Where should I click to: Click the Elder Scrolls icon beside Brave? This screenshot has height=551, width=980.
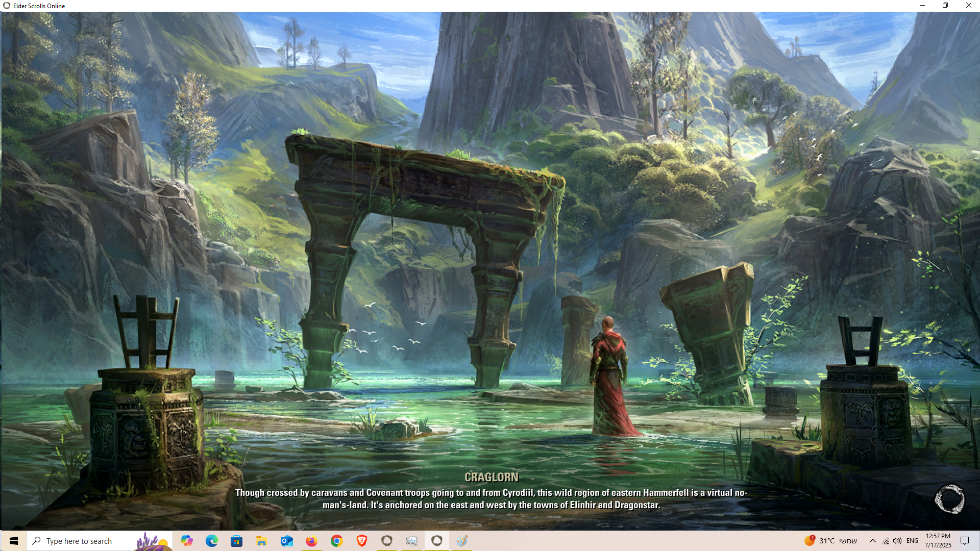pyautogui.click(x=387, y=541)
